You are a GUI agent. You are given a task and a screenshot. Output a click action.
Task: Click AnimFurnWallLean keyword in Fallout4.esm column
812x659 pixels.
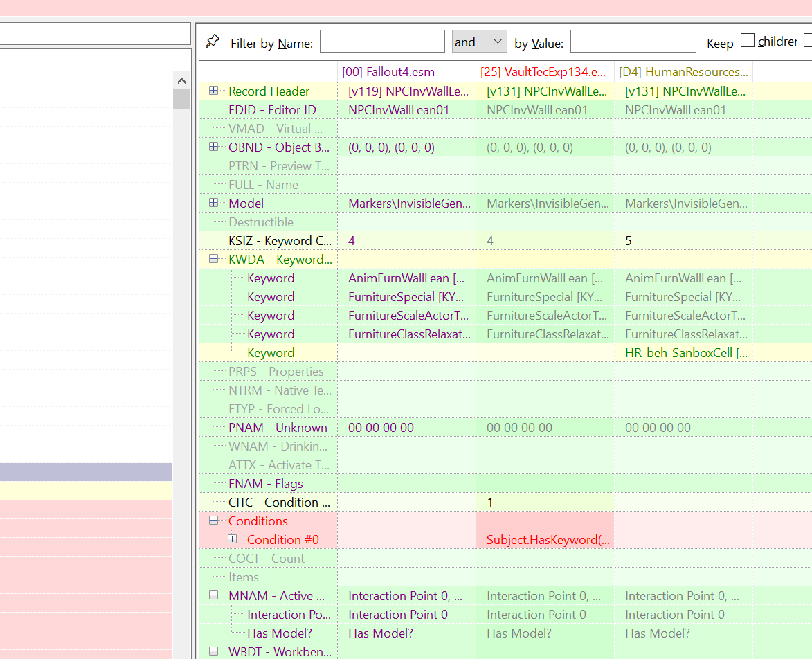(x=406, y=278)
